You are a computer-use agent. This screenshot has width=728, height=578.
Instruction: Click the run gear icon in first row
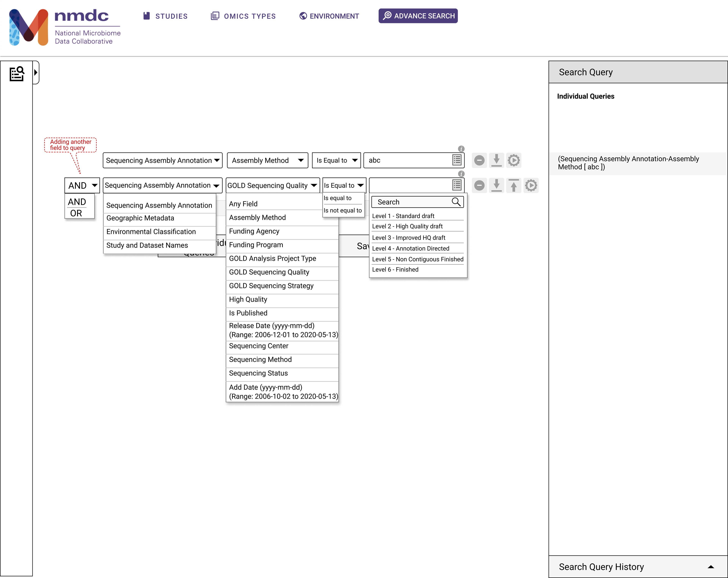[x=514, y=160]
